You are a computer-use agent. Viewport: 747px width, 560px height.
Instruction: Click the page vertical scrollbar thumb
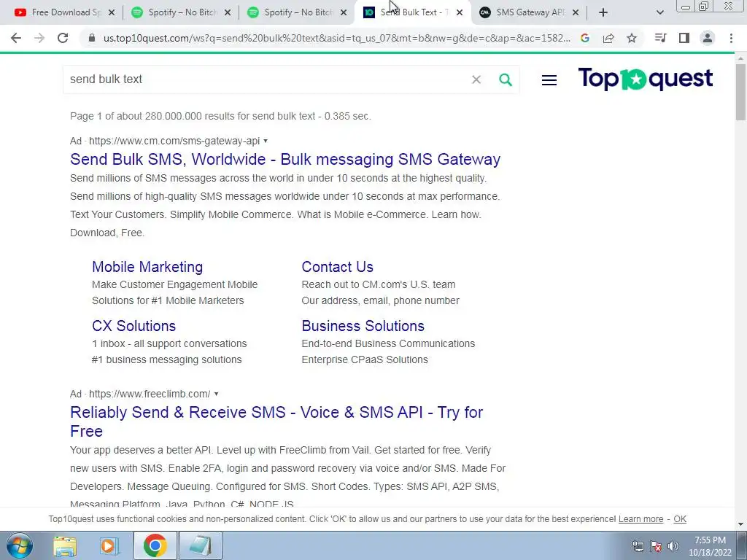click(x=740, y=91)
